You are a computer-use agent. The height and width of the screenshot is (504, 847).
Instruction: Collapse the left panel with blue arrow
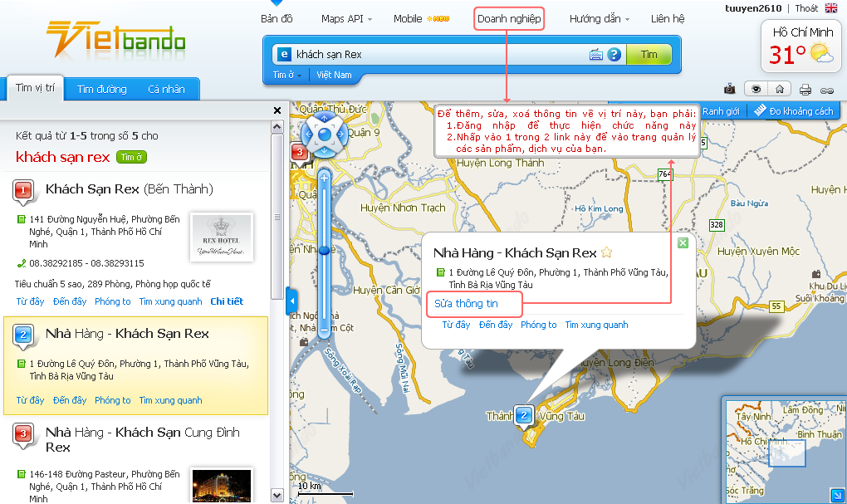pos(291,301)
